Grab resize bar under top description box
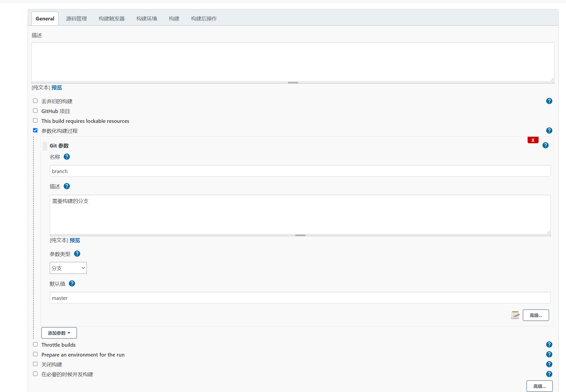Viewport: 566px width, 392px height. coord(293,82)
